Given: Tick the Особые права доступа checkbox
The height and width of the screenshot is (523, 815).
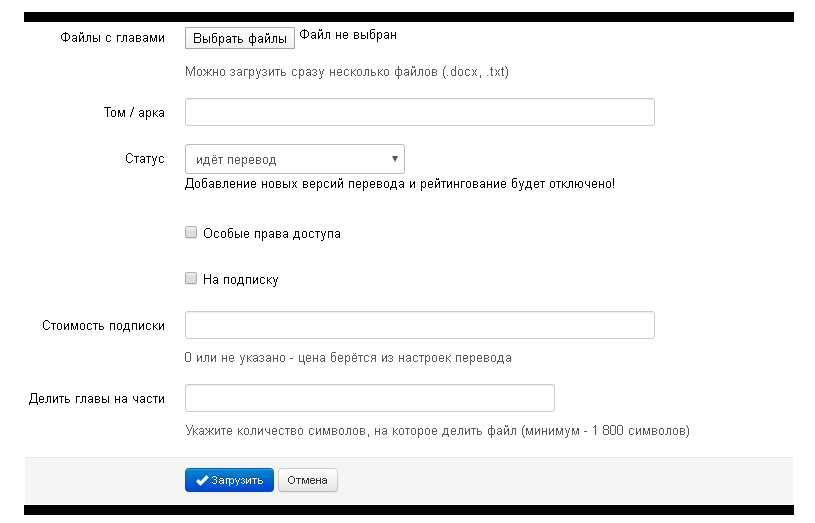Looking at the screenshot, I should pyautogui.click(x=191, y=233).
